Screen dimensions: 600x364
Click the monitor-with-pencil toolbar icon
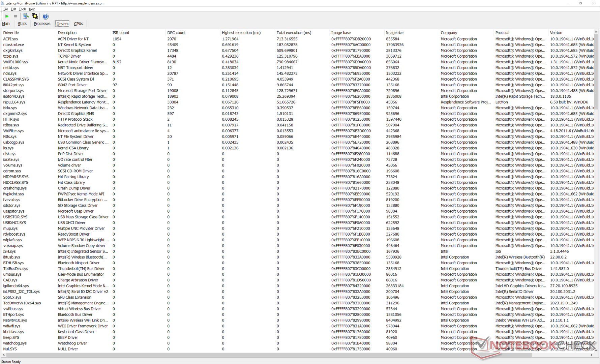(x=26, y=16)
